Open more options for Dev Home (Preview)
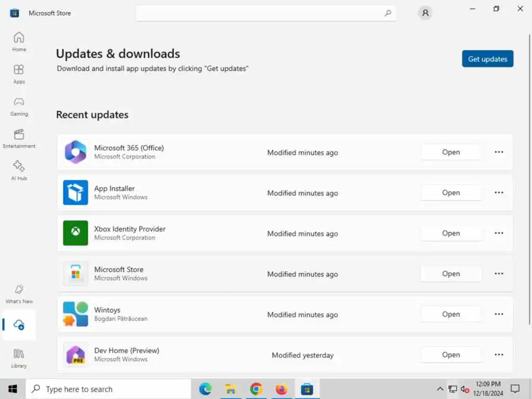The width and height of the screenshot is (532, 399). click(x=499, y=354)
